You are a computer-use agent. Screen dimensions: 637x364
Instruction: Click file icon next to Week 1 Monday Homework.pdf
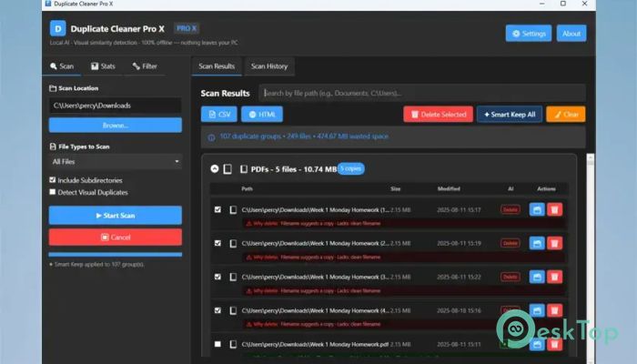click(233, 344)
